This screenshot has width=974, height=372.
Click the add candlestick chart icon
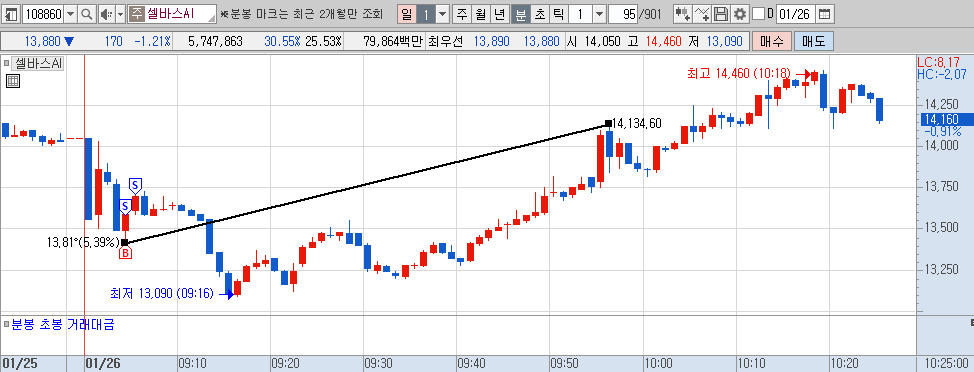[683, 13]
